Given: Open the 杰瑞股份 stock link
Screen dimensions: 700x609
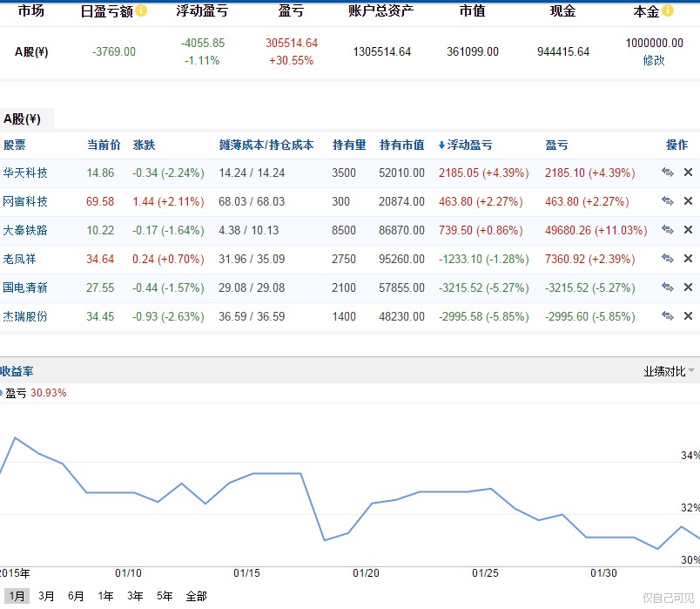Looking at the screenshot, I should pyautogui.click(x=25, y=316).
